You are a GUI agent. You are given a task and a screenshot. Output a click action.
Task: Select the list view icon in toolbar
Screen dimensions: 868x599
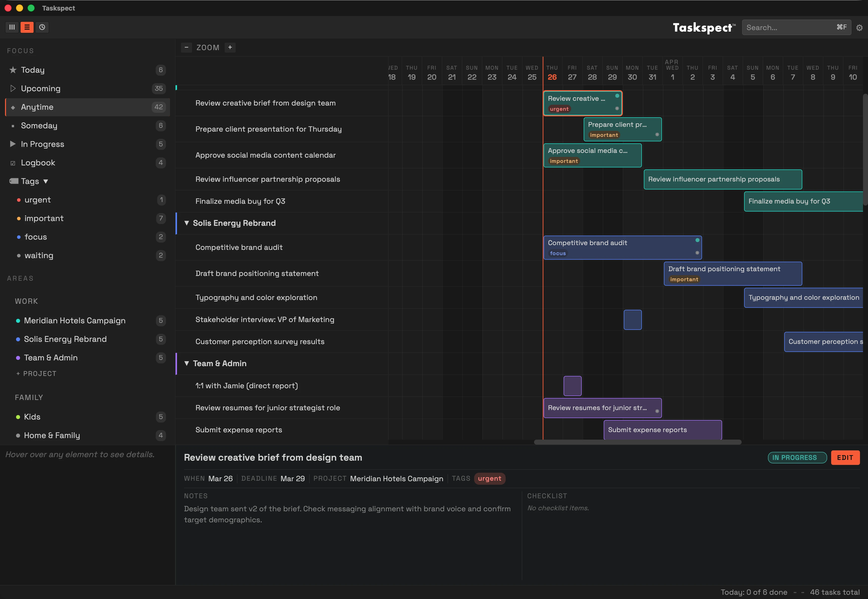click(x=27, y=27)
